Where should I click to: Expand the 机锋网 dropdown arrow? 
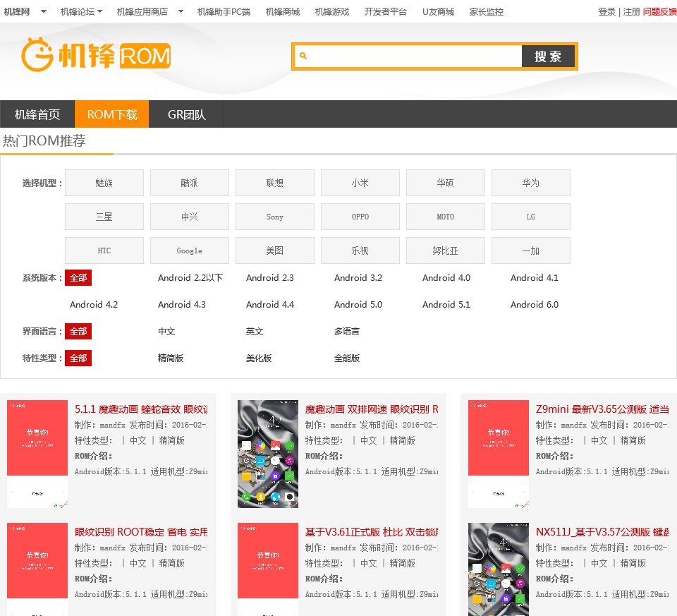pyautogui.click(x=44, y=12)
